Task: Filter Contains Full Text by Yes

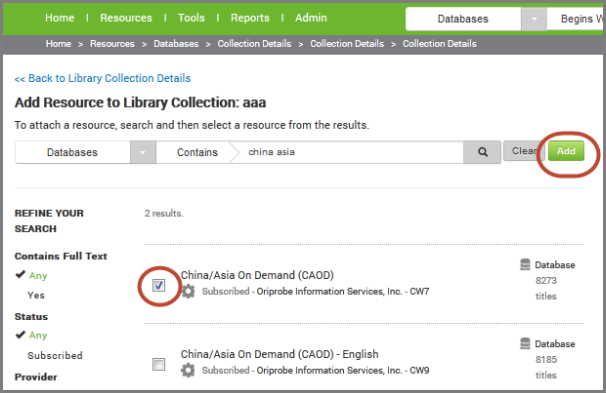Action: coord(36,295)
